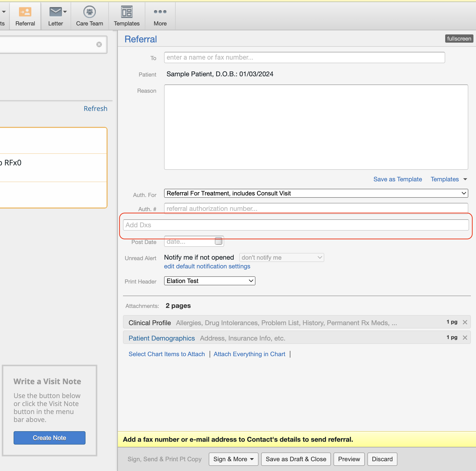The height and width of the screenshot is (471, 476).
Task: Remove the Clinical Profile attachment
Action: [x=465, y=322]
